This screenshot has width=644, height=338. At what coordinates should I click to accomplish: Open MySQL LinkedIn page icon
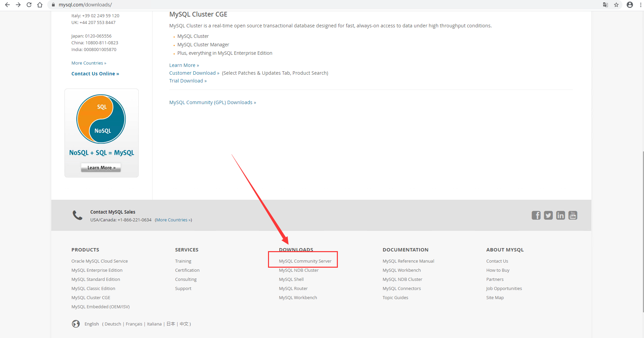561,215
